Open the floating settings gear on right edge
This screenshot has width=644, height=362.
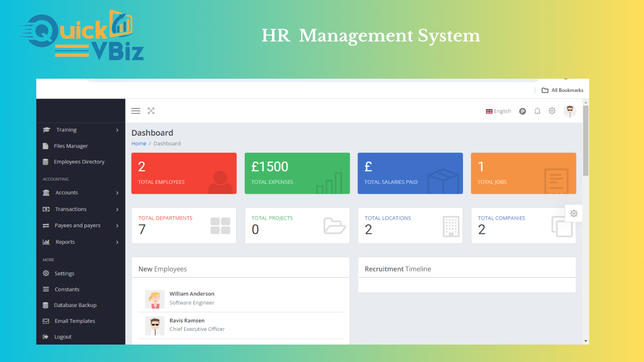tap(573, 214)
